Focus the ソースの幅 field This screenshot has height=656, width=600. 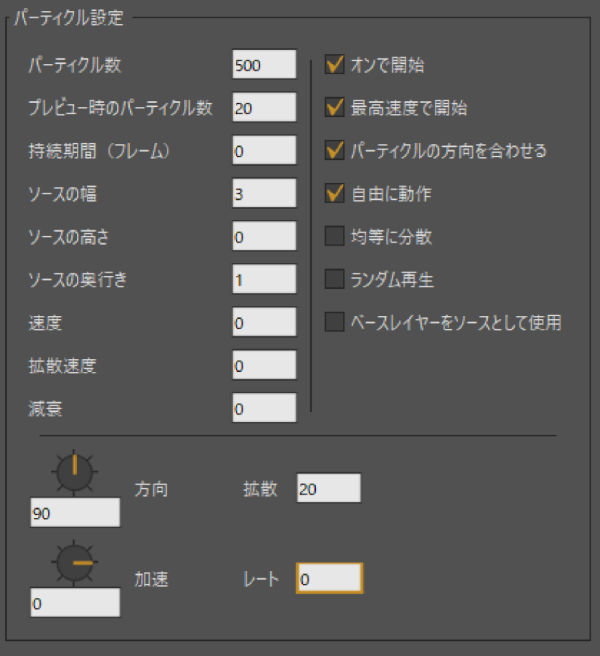264,194
